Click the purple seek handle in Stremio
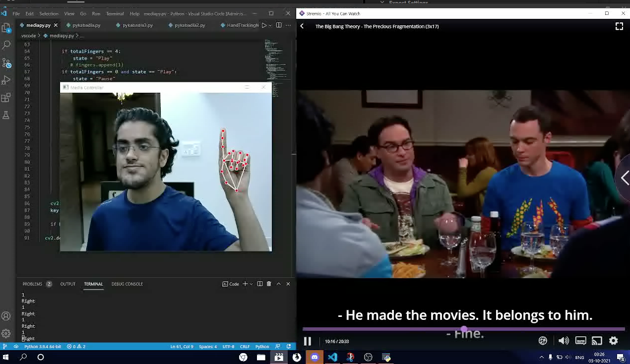 click(x=464, y=329)
